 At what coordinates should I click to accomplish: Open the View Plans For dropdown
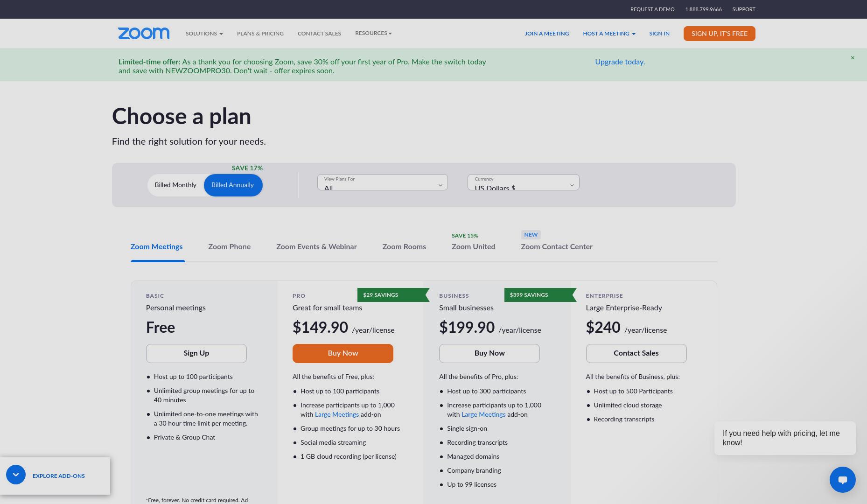pos(382,182)
